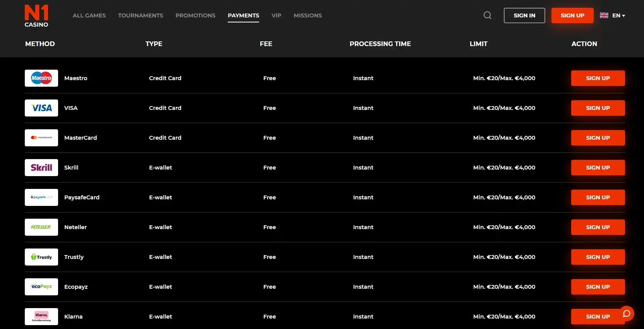
Task: Select the ecoPayz logo
Action: point(41,287)
